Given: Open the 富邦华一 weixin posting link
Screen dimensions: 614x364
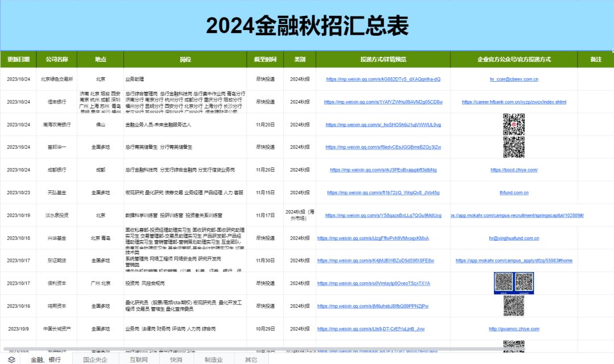Looking at the screenshot, I should [383, 147].
